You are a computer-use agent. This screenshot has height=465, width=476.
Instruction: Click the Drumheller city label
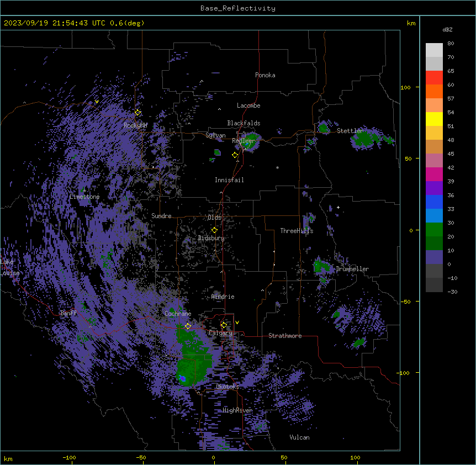(x=352, y=269)
